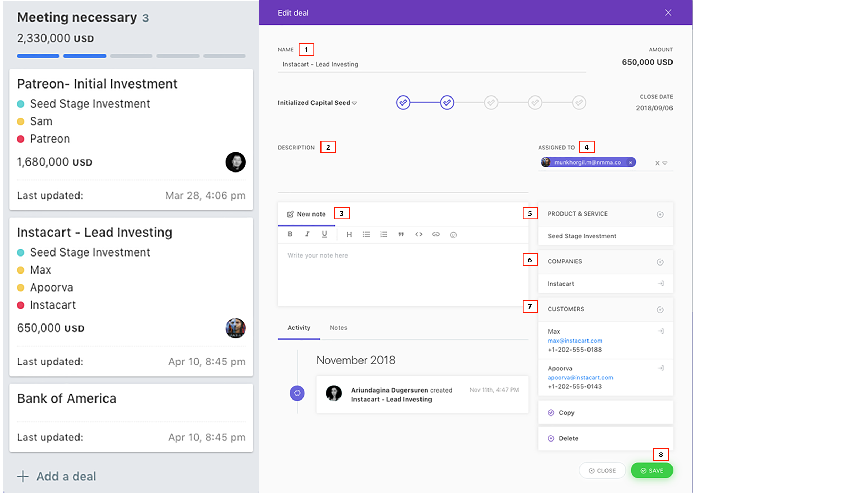This screenshot has width=868, height=496.
Task: Click Nov 11th, 4:47 PM timestamp
Action: click(x=494, y=390)
